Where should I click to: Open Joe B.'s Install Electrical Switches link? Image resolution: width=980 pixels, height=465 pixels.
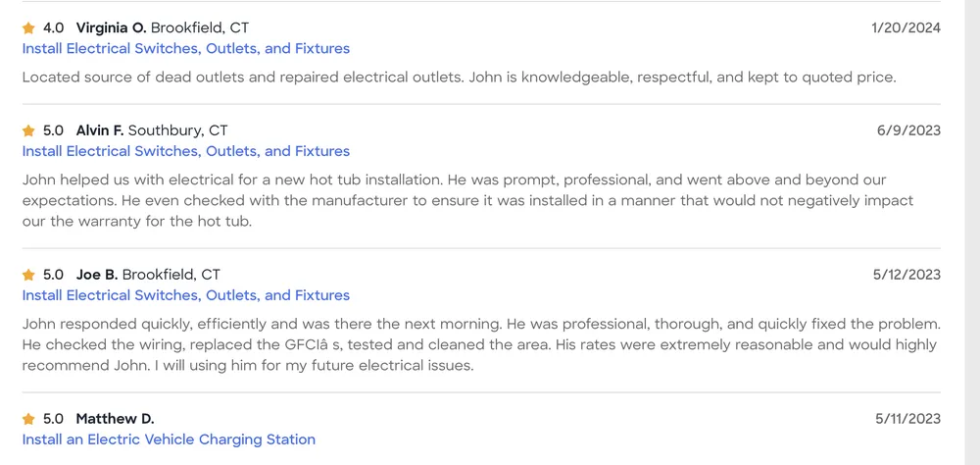(x=185, y=295)
